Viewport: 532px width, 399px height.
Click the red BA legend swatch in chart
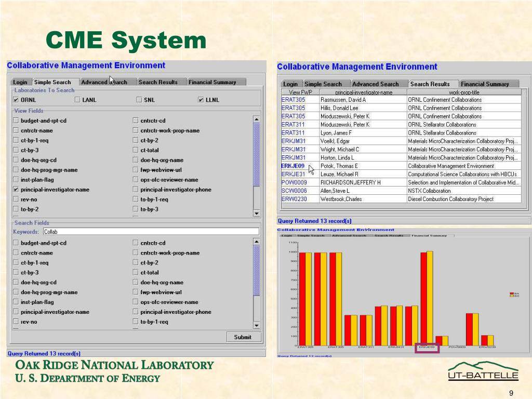512,294
